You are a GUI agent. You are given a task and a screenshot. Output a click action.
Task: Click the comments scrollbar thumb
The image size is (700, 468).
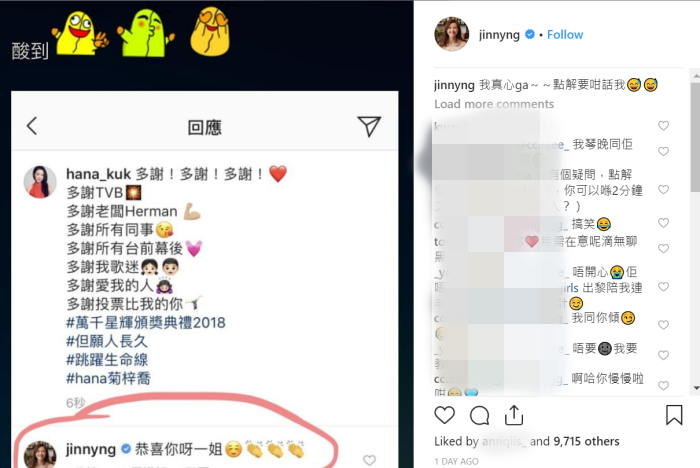[696, 137]
